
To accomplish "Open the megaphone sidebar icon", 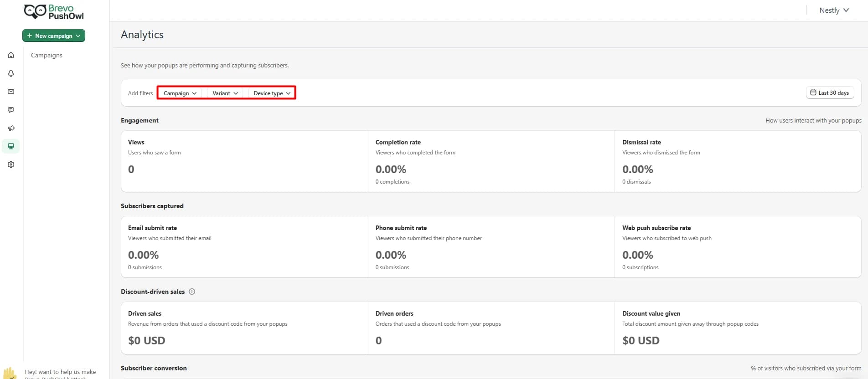I will click(x=11, y=128).
